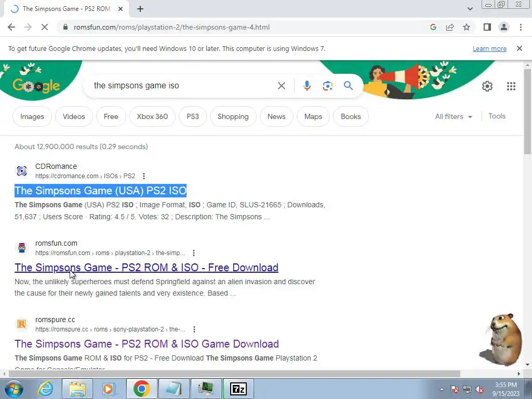Viewport: 532px width, 399px height.
Task: Click the network tray icon
Action: (467, 389)
